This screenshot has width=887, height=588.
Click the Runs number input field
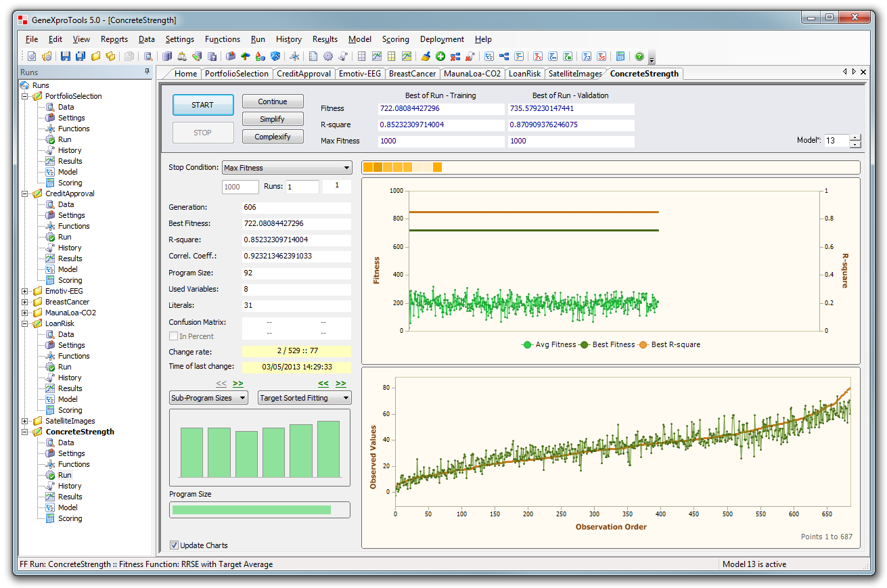pyautogui.click(x=302, y=187)
